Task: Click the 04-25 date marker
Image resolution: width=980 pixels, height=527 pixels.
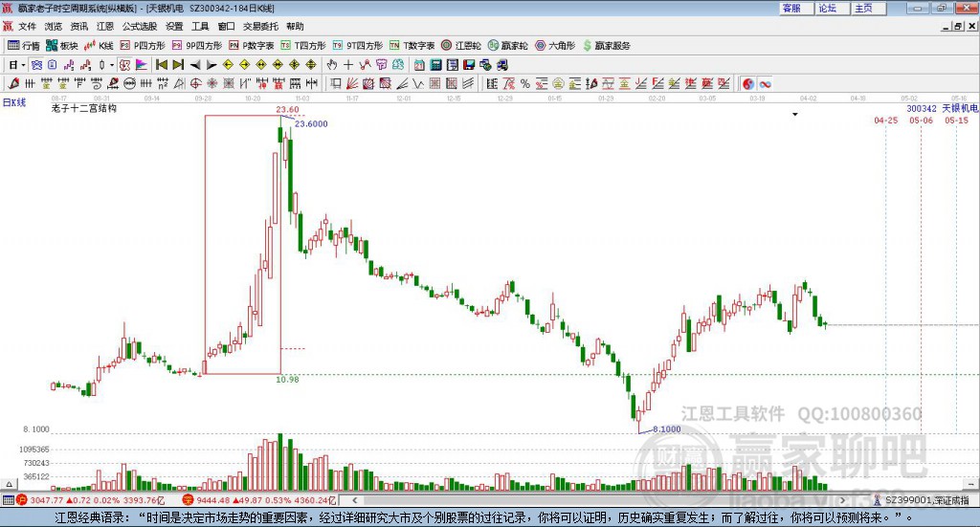Action: (x=885, y=121)
